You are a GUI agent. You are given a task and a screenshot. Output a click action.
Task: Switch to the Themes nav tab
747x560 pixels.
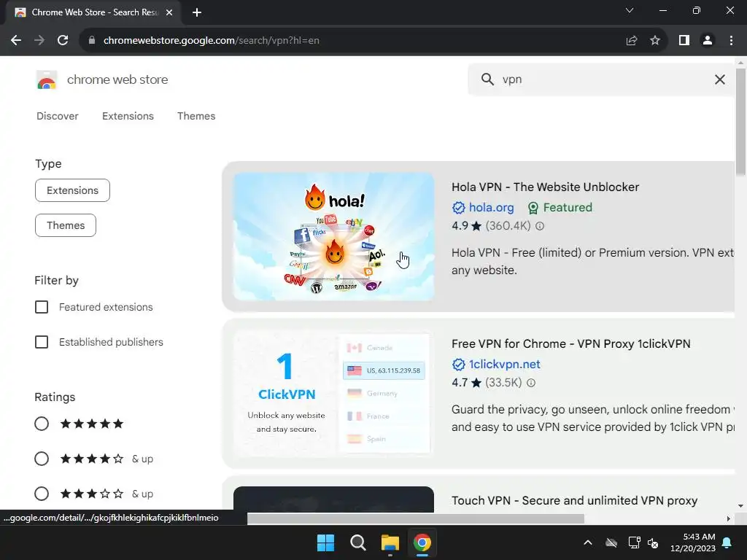pos(196,116)
